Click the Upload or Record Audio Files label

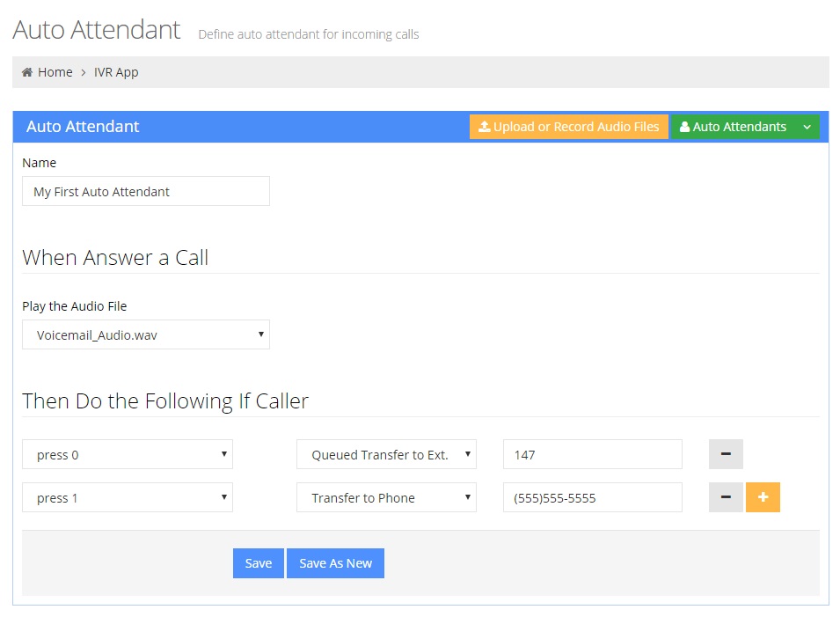(x=576, y=127)
